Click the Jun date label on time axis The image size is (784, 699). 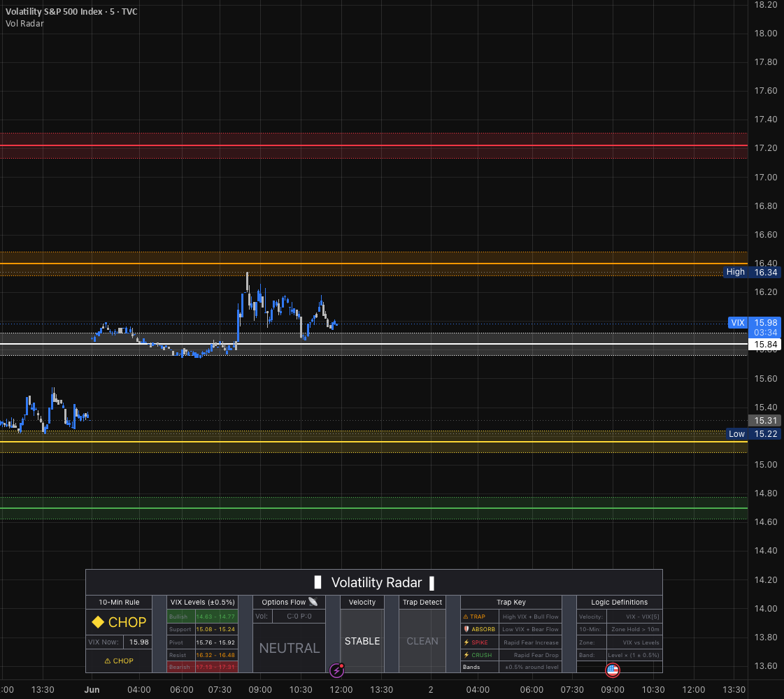(92, 689)
